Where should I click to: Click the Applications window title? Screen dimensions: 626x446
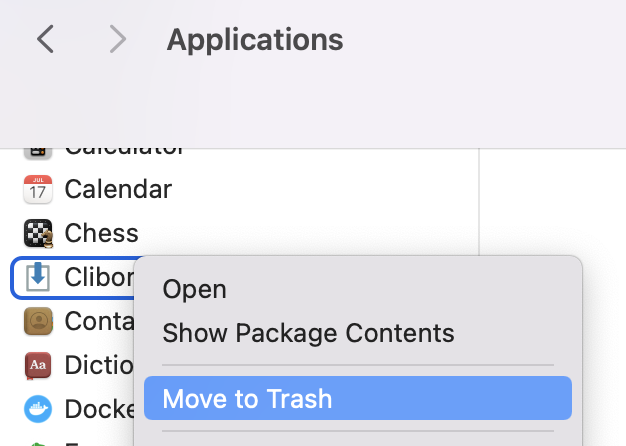[255, 40]
